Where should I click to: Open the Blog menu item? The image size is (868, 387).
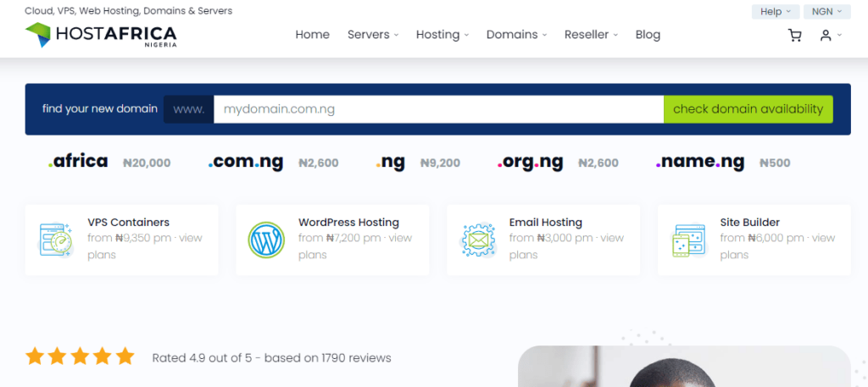(648, 35)
